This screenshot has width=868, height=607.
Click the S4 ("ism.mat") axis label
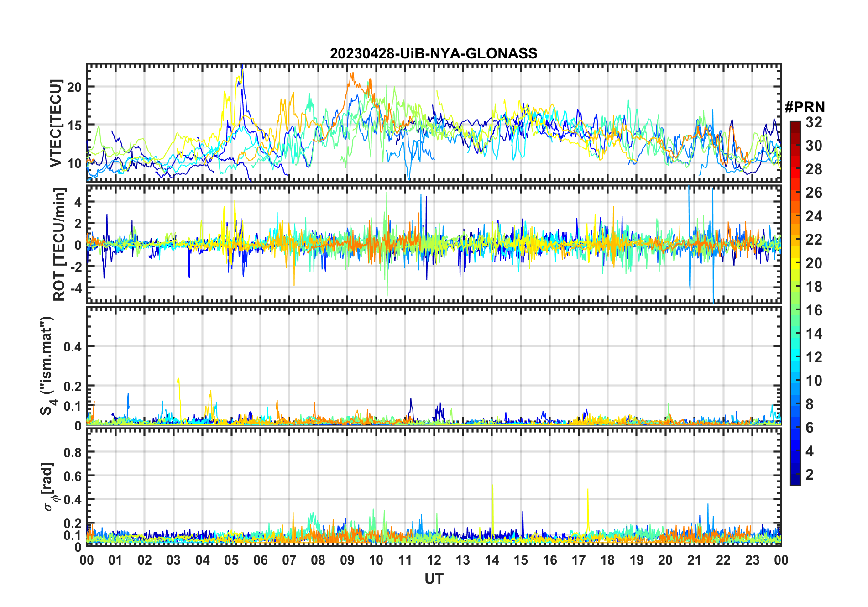tap(47, 366)
